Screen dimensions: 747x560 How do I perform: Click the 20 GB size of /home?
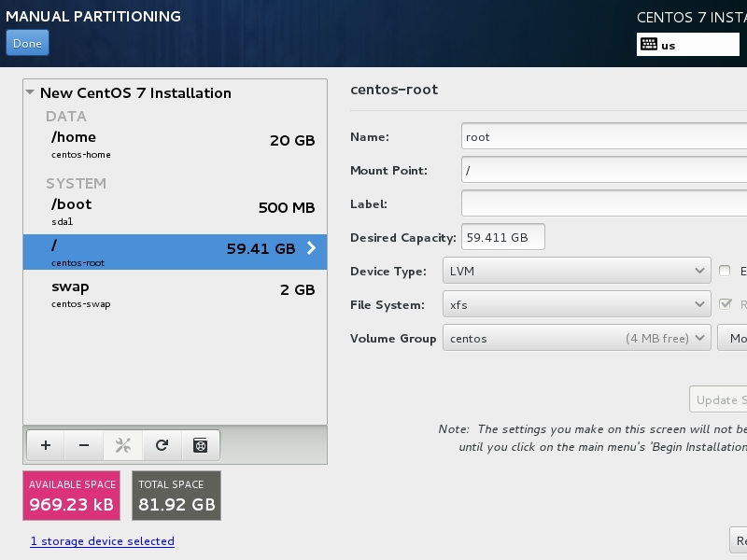coord(292,141)
